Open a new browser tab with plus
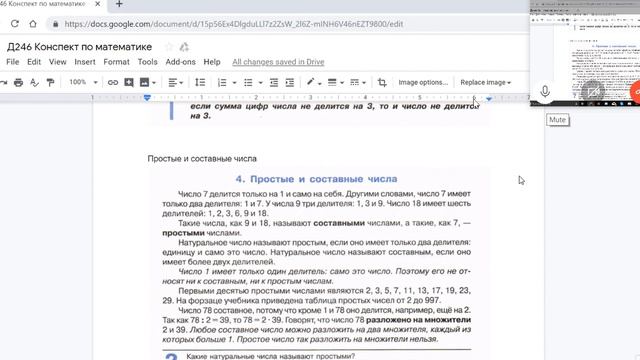The width and height of the screenshot is (640, 360). pyautogui.click(x=119, y=4)
